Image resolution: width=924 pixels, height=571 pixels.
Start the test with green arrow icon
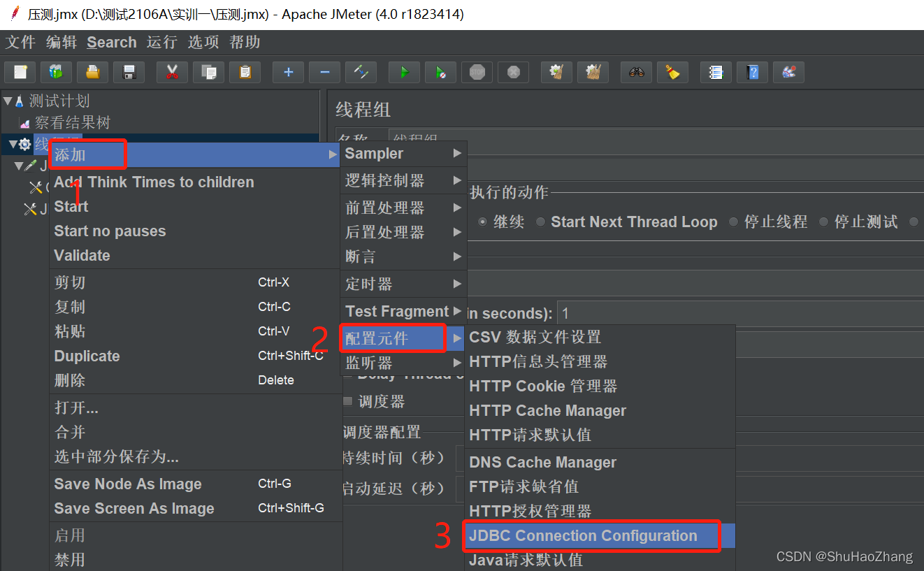(404, 72)
